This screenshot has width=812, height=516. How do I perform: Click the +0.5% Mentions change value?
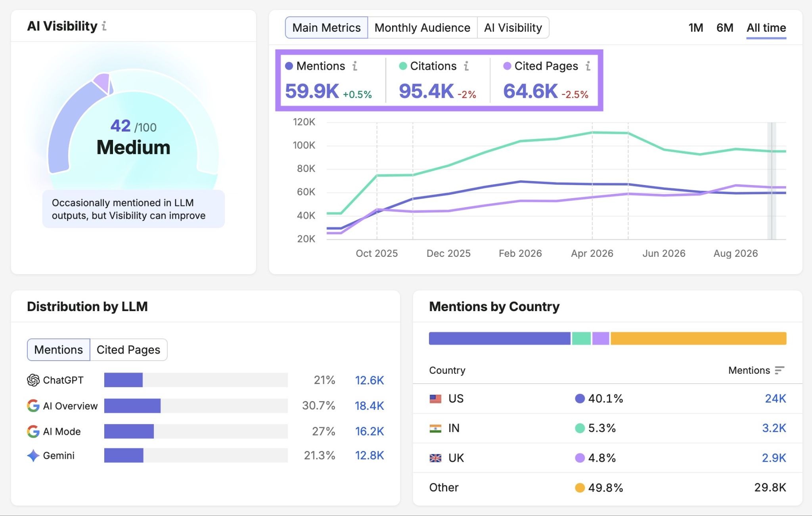[357, 95]
